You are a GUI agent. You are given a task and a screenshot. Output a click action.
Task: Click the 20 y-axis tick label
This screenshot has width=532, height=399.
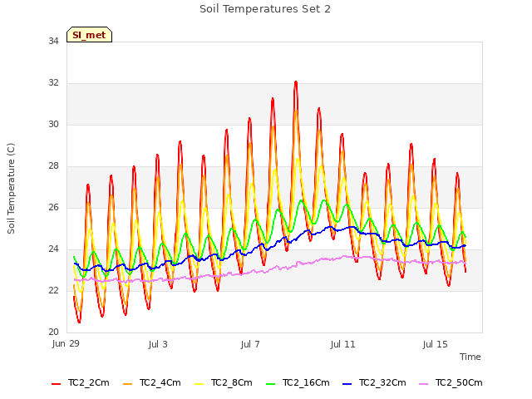[x=53, y=332]
